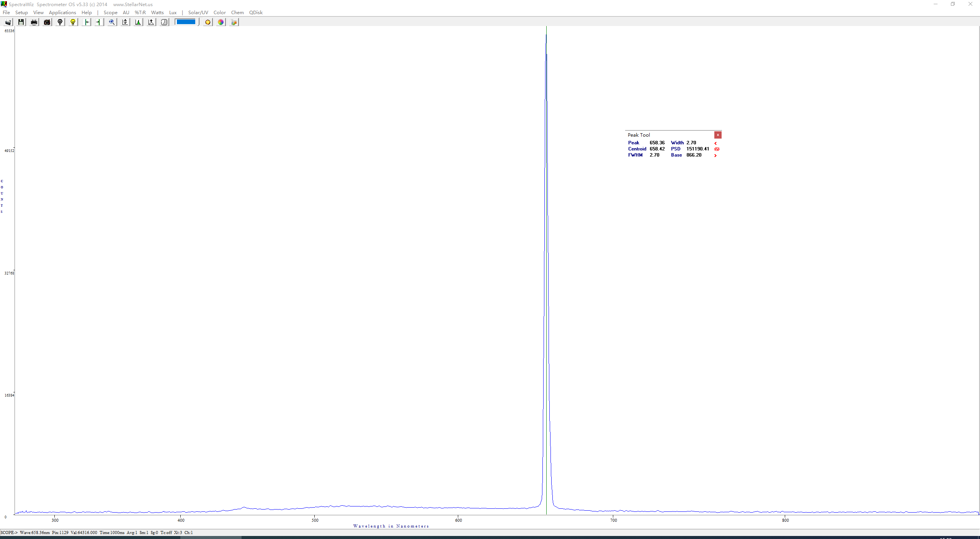Click the magnifier zoom icon

tap(112, 22)
